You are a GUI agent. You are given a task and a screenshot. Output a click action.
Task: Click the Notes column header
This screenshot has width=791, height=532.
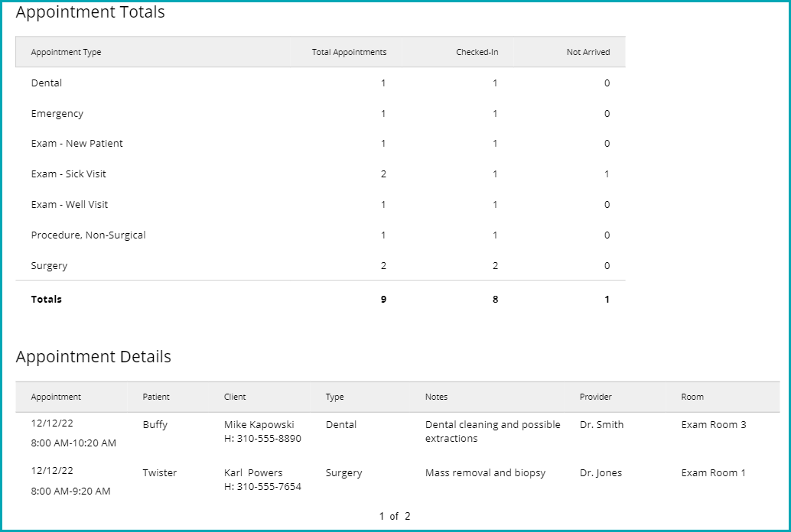(436, 397)
